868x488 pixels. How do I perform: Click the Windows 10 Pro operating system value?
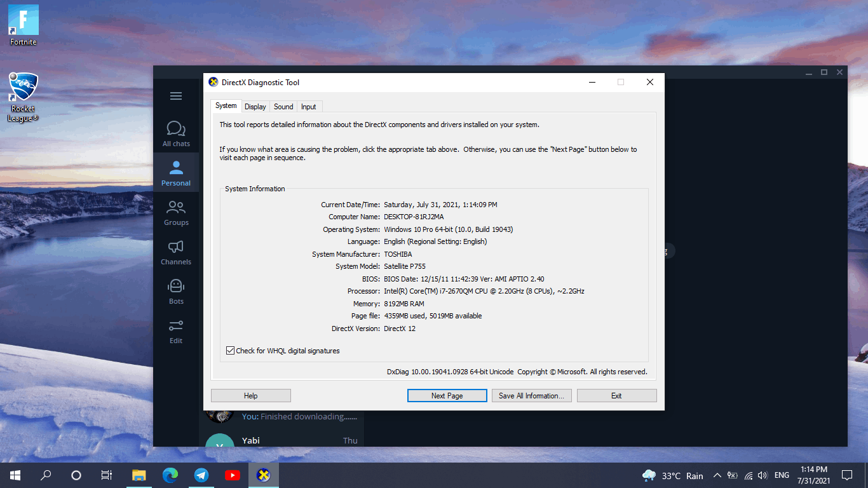(x=449, y=229)
